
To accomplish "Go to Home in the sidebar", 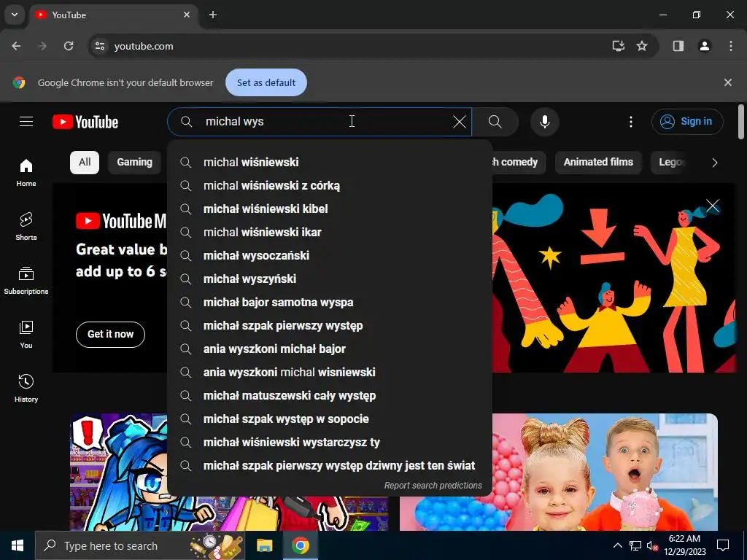I will click(26, 172).
